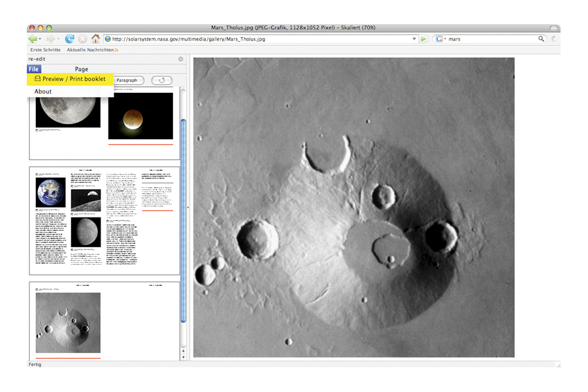Screen dimensions: 588x392
Task: Open the URL history dropdown arrow
Action: tap(414, 39)
